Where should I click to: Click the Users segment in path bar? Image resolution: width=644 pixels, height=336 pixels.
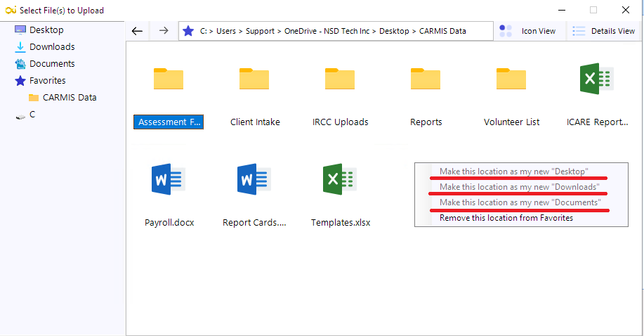coord(226,31)
